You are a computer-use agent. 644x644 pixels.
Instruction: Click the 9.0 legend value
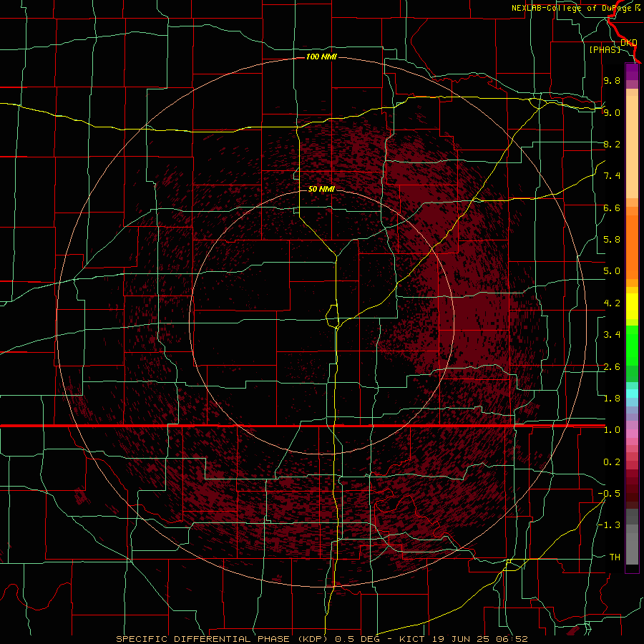pyautogui.click(x=612, y=112)
